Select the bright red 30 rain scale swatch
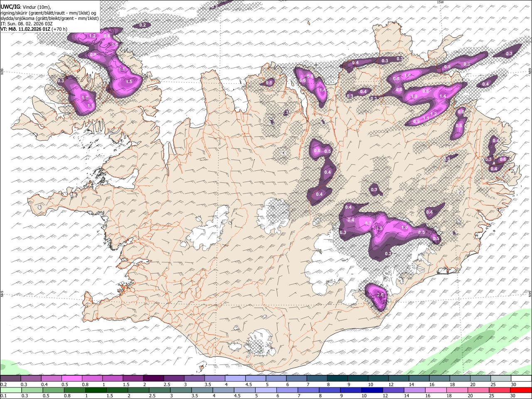 (520, 390)
